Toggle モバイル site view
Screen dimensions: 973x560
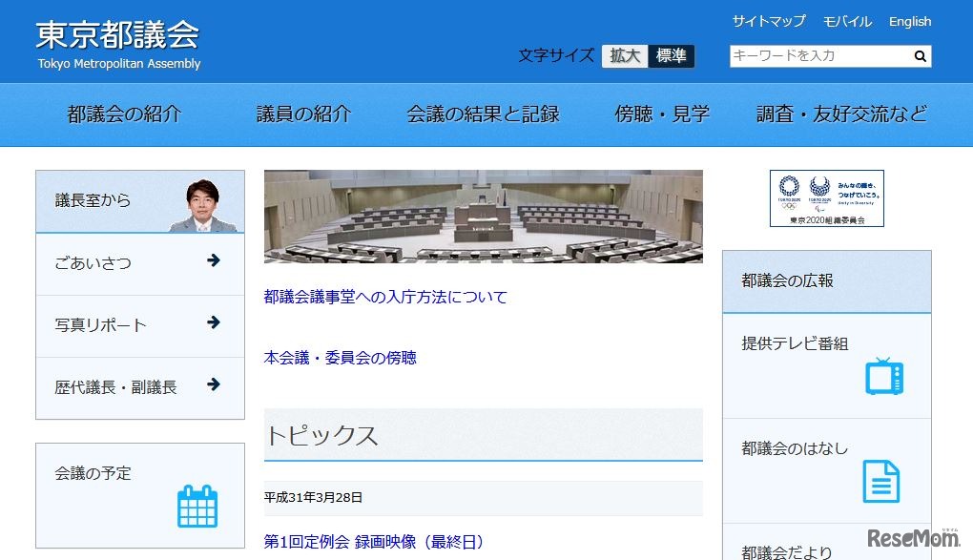(847, 21)
